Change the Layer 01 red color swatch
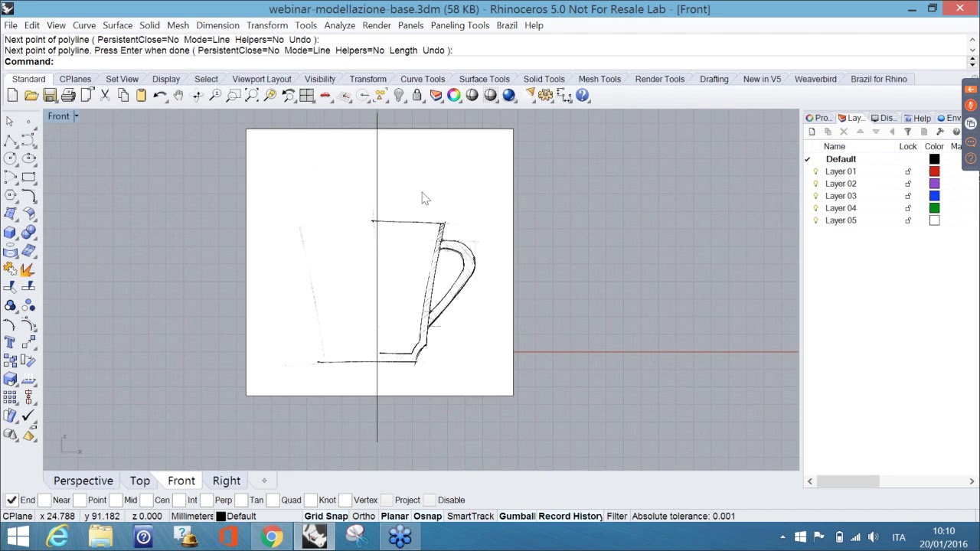This screenshot has width=980, height=551. 934,171
